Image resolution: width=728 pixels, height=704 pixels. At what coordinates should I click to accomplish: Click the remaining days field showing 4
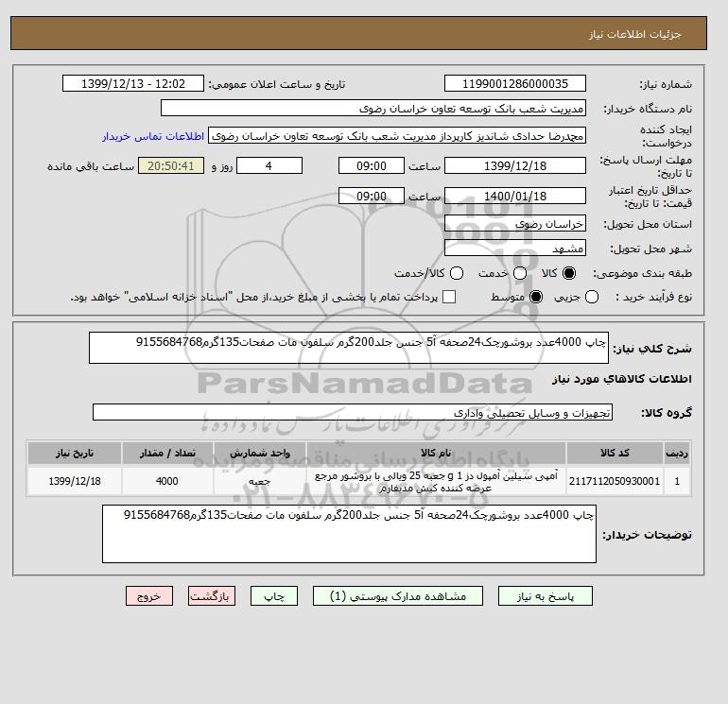pos(269,165)
